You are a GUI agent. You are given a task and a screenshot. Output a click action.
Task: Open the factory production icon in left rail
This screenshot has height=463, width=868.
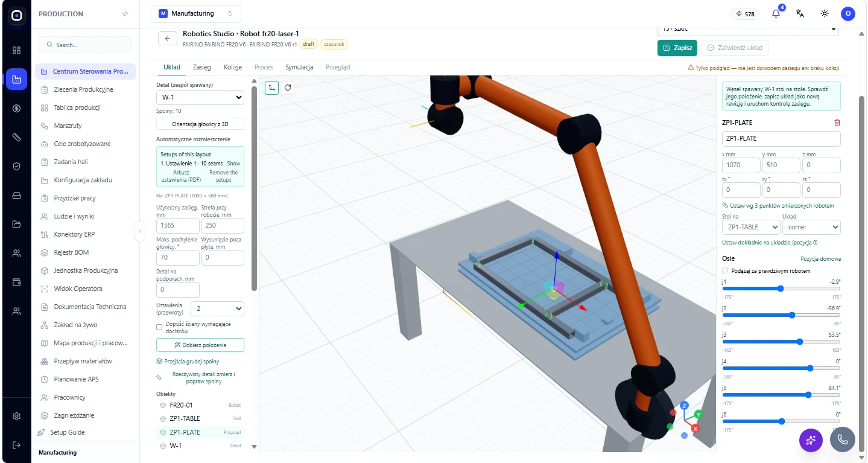click(16, 79)
